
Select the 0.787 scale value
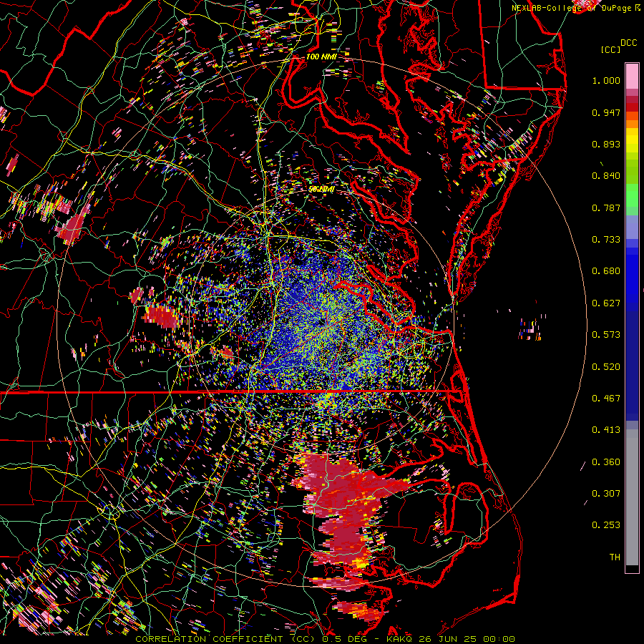pos(606,208)
